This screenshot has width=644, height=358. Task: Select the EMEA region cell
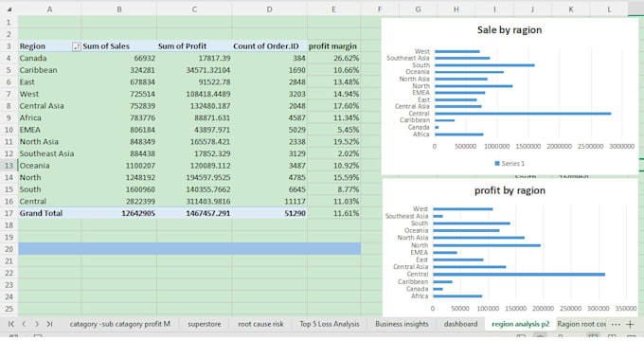[49, 130]
